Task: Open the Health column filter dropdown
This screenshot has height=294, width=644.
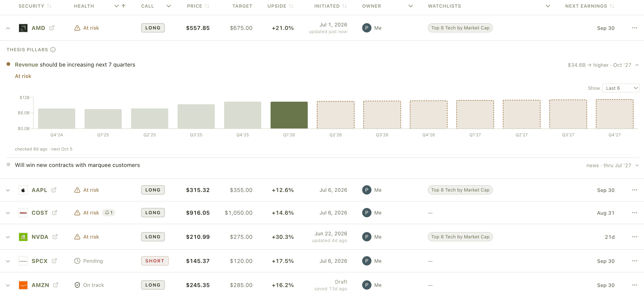Action: (x=116, y=6)
